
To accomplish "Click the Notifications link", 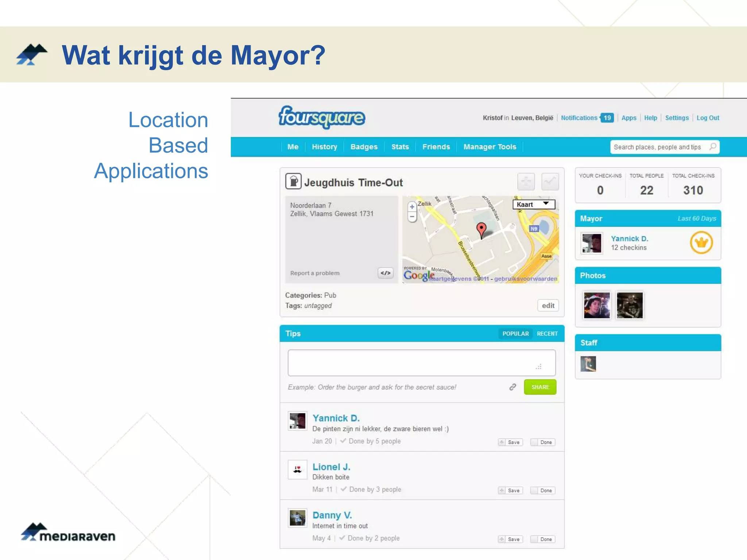I will pos(579,118).
